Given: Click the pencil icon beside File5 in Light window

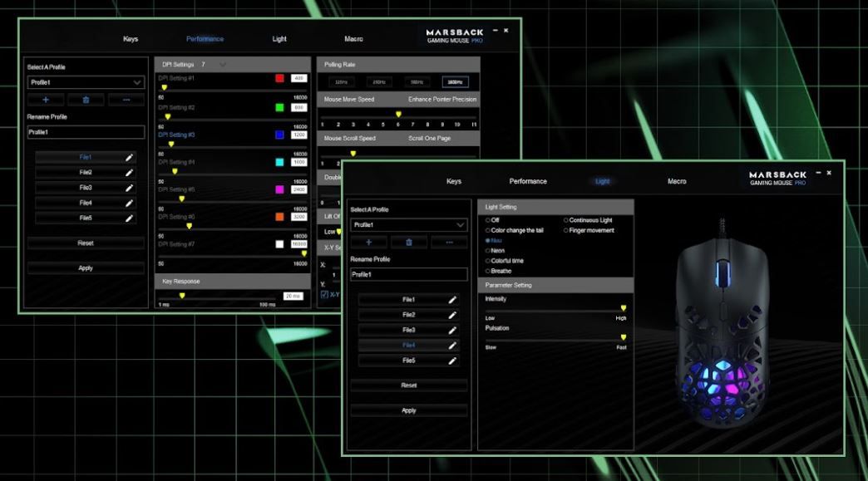Looking at the screenshot, I should pyautogui.click(x=452, y=361).
